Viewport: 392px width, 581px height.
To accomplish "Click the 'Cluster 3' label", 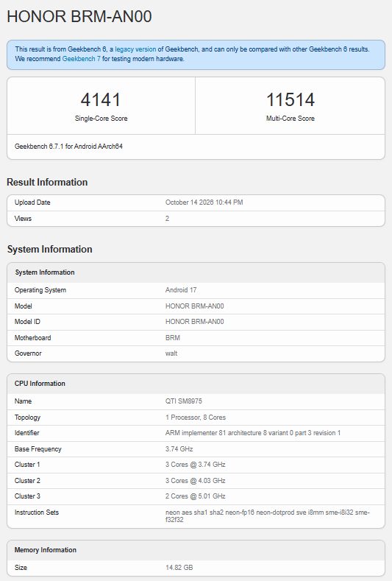I will [27, 496].
